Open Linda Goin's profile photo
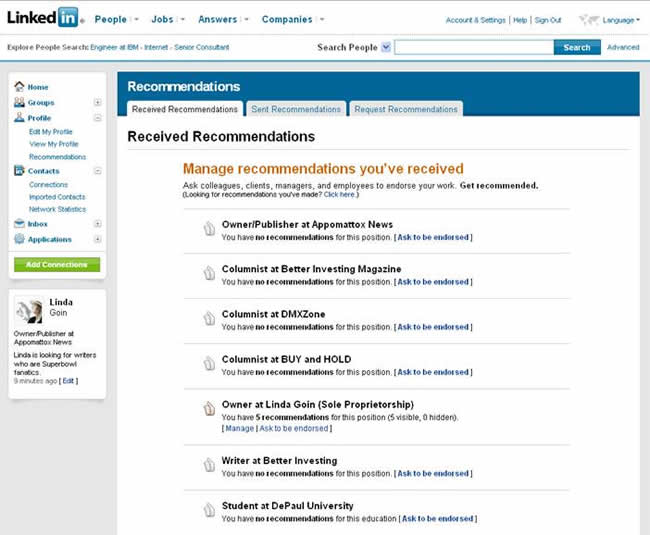The image size is (650, 535). [29, 310]
